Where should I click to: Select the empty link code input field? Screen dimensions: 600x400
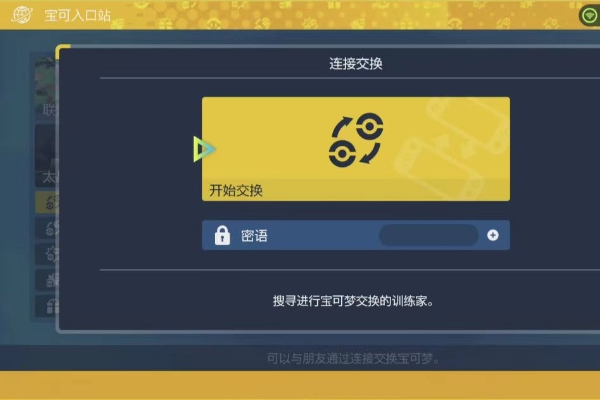[x=429, y=235]
